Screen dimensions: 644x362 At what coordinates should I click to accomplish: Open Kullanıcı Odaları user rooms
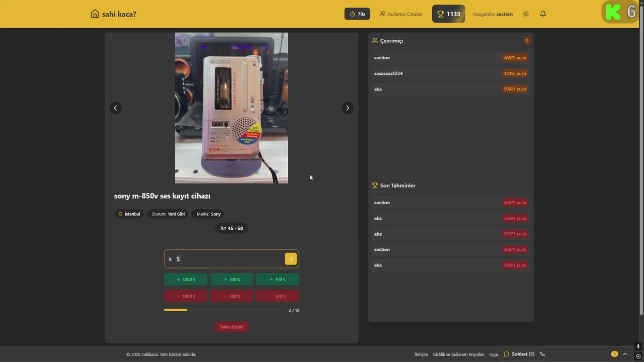coord(401,14)
